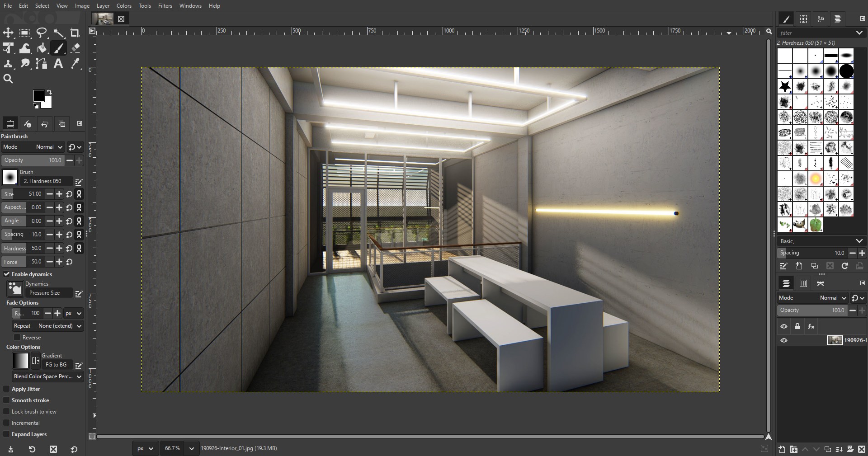Open the Colors menu
Screen dimensions: 868x456
coord(124,6)
